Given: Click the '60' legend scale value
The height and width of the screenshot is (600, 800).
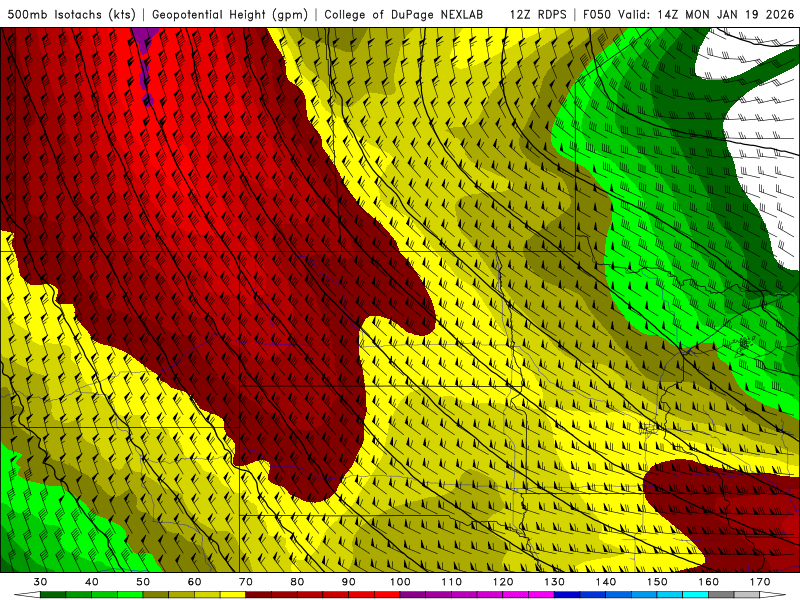Looking at the screenshot, I should point(194,582).
